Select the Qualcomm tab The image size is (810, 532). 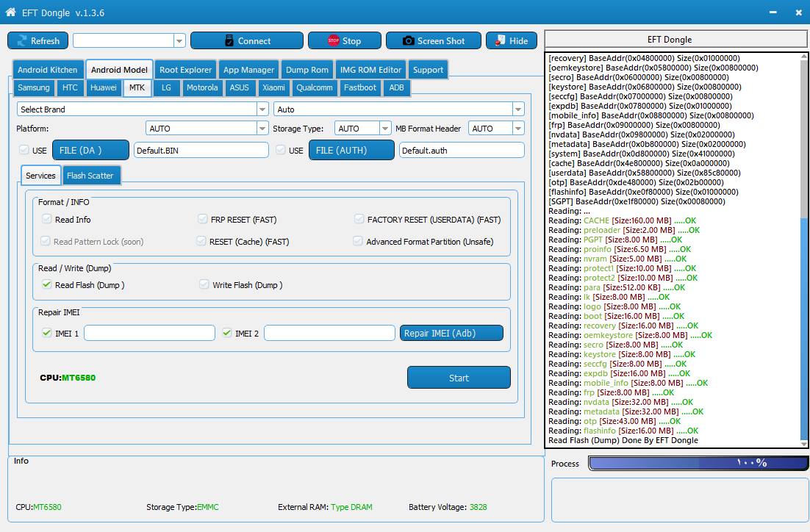pyautogui.click(x=315, y=87)
